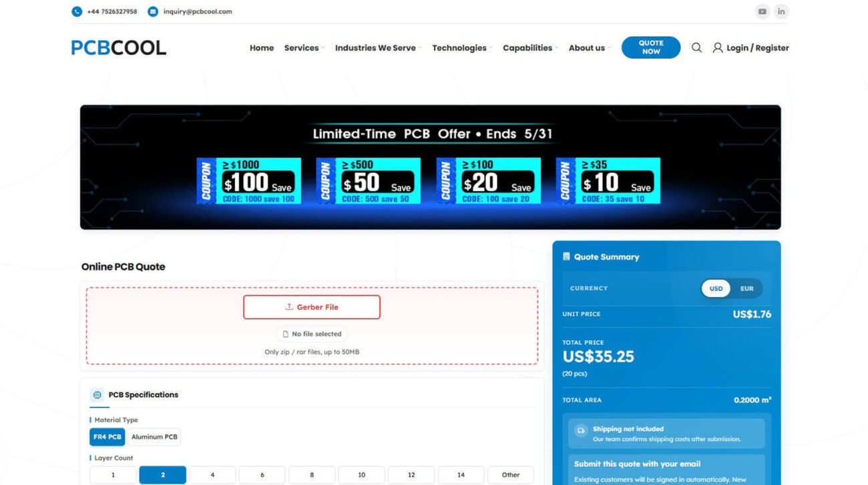Switch currency to USD
The image size is (868, 485).
coord(716,289)
